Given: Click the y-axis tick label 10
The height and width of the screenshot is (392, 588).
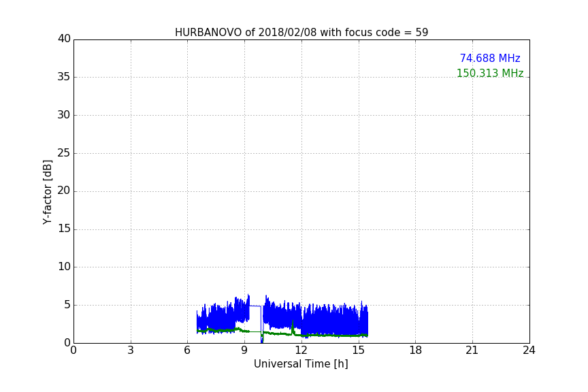Looking at the screenshot, I should (x=64, y=267).
